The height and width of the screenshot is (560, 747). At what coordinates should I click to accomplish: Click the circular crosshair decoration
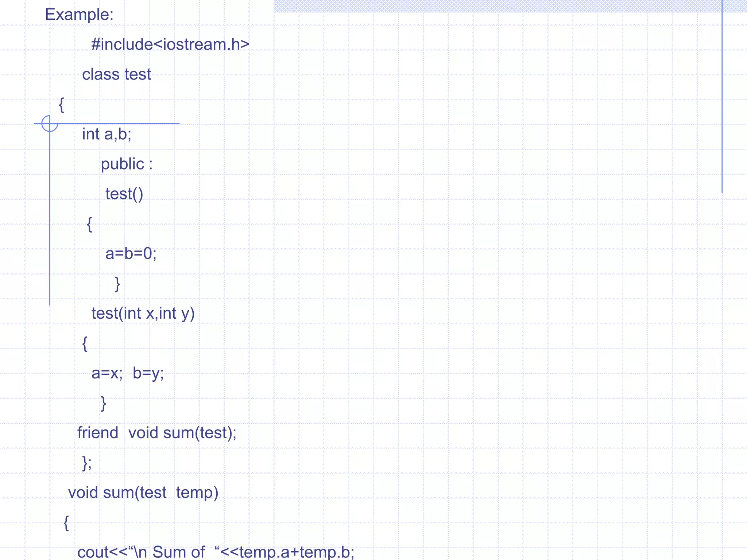point(50,124)
